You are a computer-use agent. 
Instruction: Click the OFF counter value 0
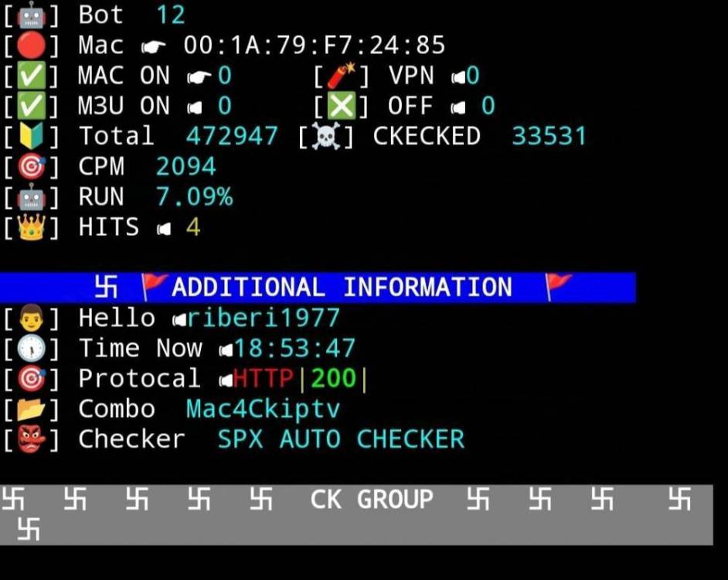tap(488, 105)
